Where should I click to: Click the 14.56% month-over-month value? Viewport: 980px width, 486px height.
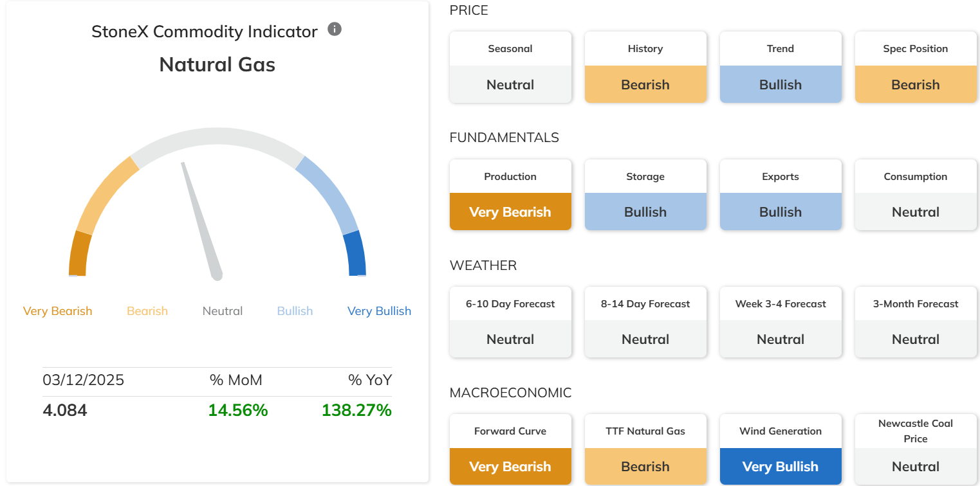(238, 410)
